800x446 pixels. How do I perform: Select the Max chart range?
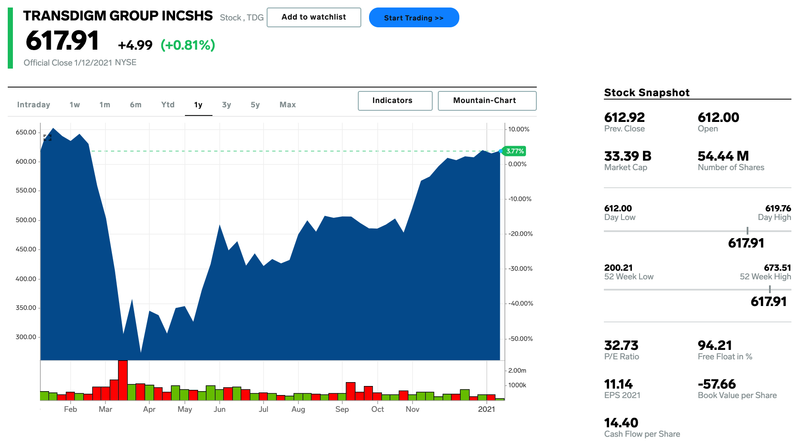pyautogui.click(x=287, y=105)
